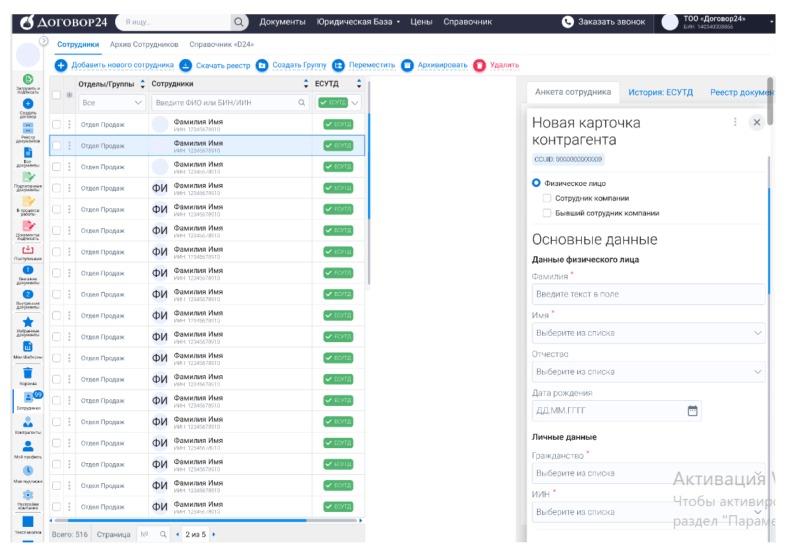Open the Гражданство dropdown list
Image resolution: width=788 pixels, height=558 pixels.
(x=648, y=473)
